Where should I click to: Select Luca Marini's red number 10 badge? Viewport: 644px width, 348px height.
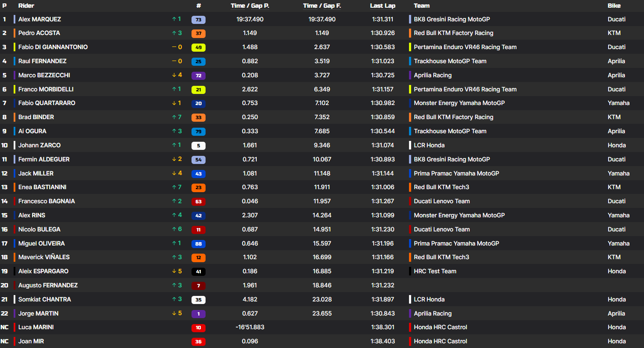[198, 328]
